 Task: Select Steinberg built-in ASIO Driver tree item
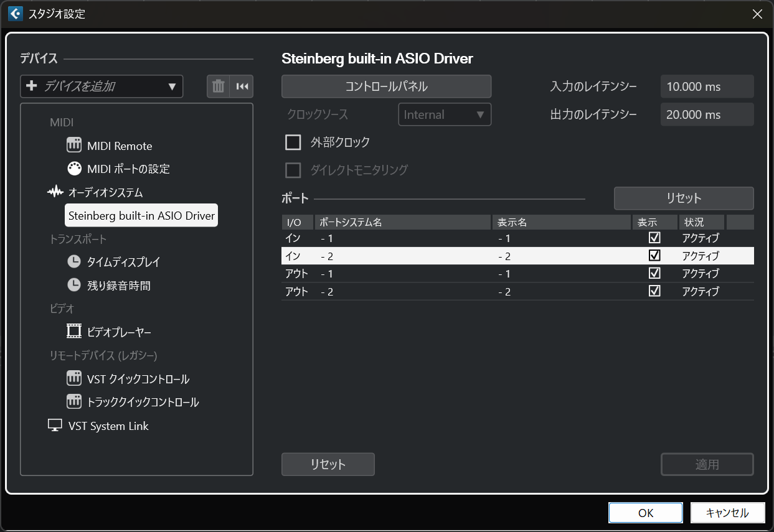point(141,216)
